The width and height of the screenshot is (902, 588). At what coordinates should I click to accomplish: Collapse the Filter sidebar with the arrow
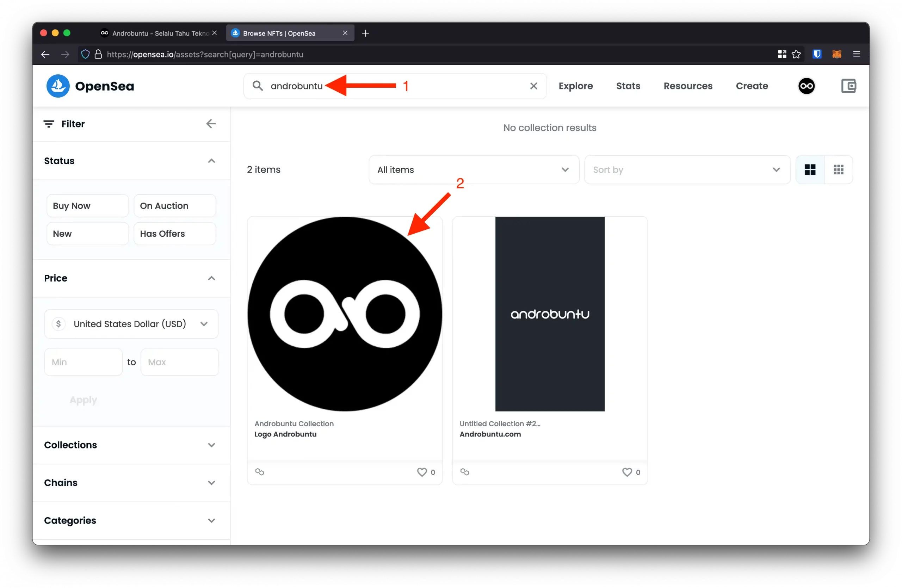211,124
